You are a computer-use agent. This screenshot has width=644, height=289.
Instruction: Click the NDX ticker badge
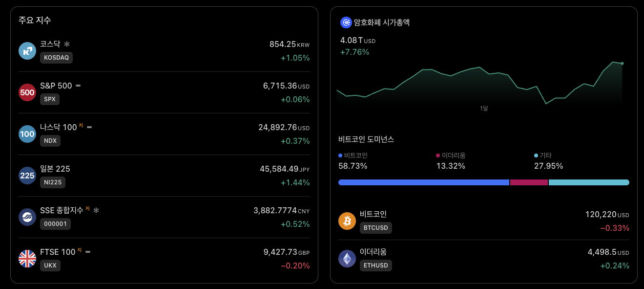pyautogui.click(x=50, y=141)
